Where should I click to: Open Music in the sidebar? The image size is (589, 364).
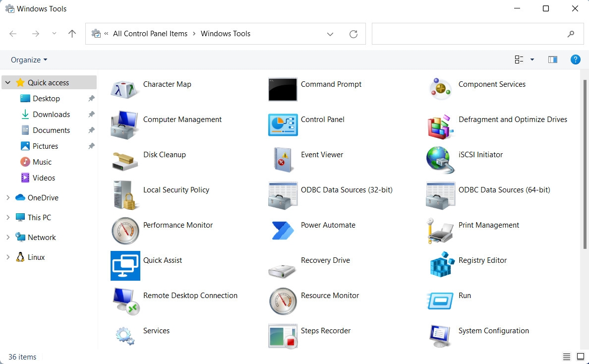click(x=42, y=162)
